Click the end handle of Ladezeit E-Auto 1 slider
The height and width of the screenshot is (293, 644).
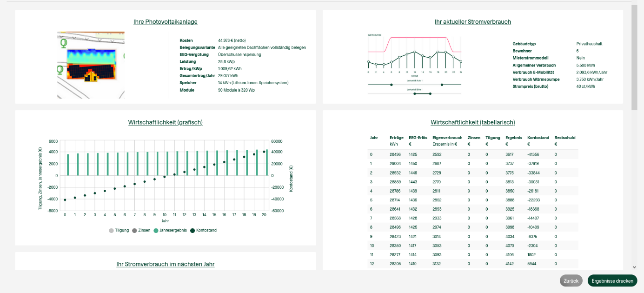[x=442, y=85]
